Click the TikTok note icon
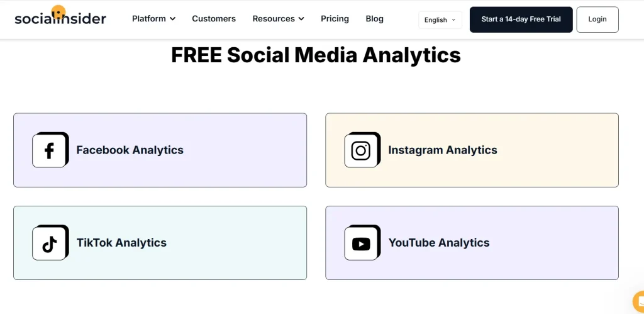 coord(49,244)
